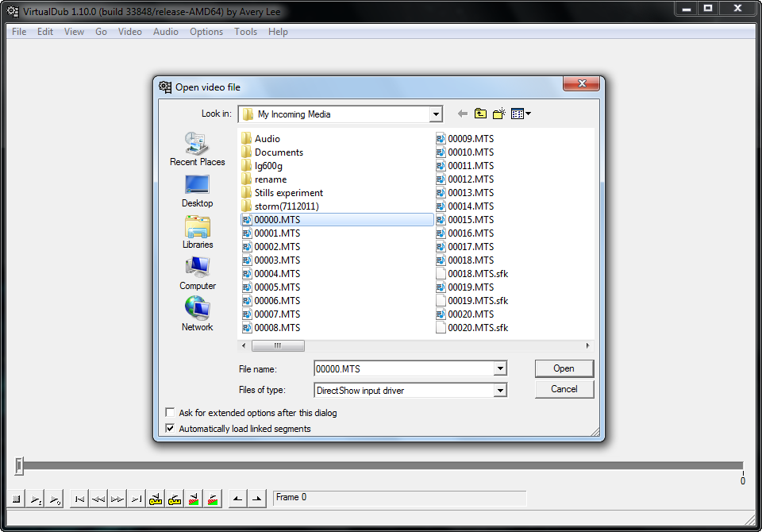Select the storm(7112011) folder

[280, 206]
